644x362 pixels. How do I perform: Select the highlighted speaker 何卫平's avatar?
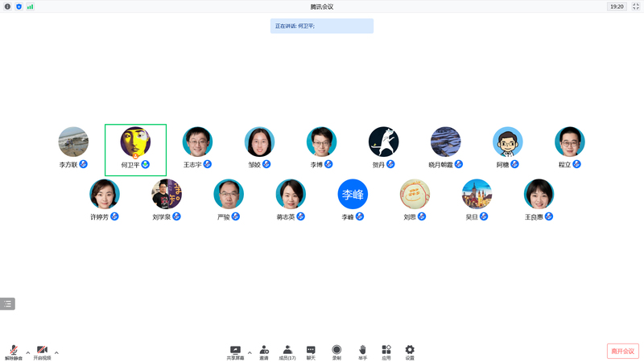(135, 142)
